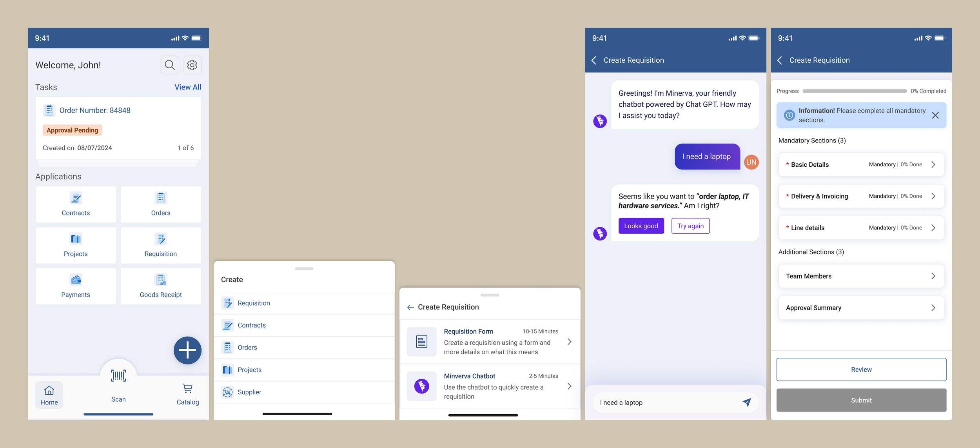Dismiss the Information banner
The image size is (980, 448).
[x=935, y=115]
